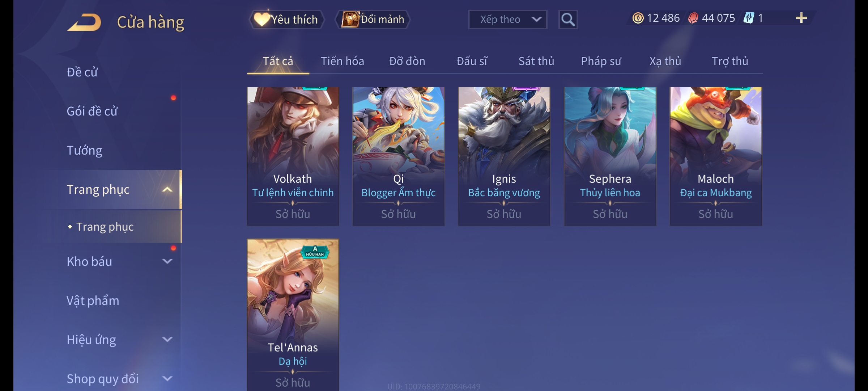The height and width of the screenshot is (391, 868).
Task: Tap the red gem currency icon
Action: [x=693, y=18]
